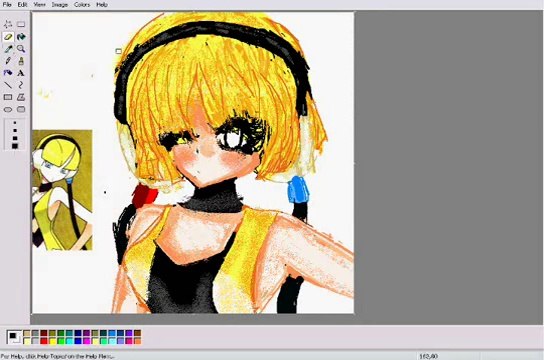Choose the magenta palette swatch

click(x=86, y=341)
